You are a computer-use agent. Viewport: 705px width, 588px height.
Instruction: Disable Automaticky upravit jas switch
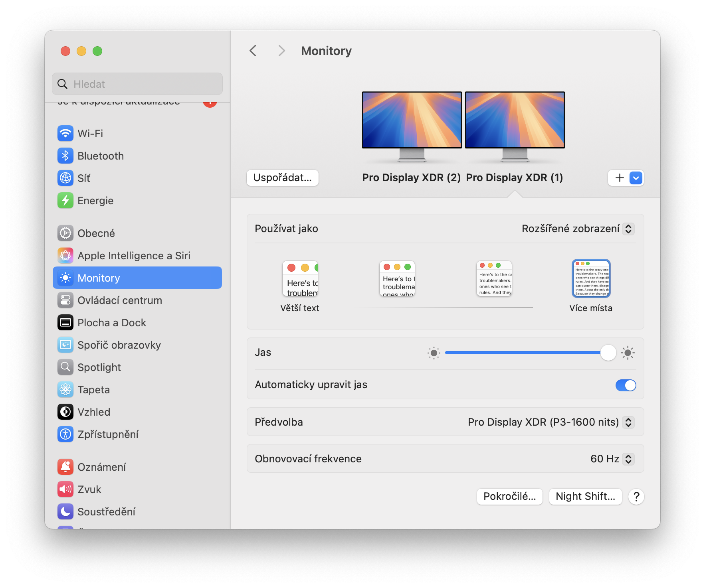click(625, 385)
